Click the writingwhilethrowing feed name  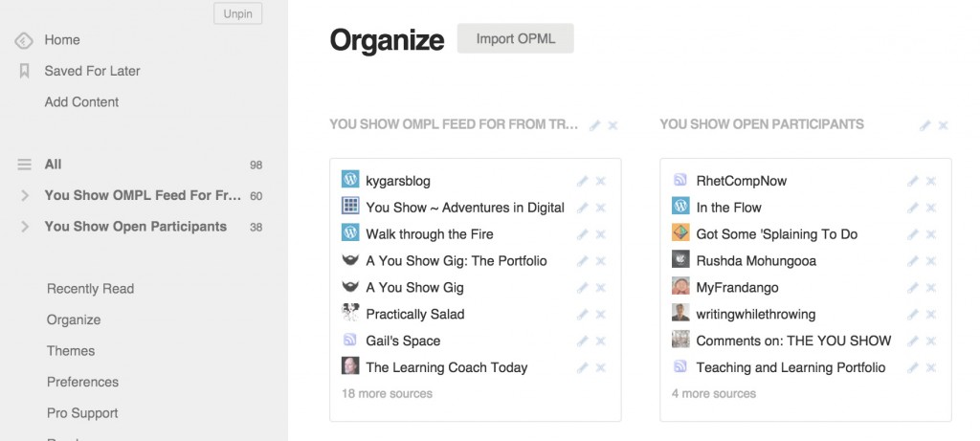point(756,314)
